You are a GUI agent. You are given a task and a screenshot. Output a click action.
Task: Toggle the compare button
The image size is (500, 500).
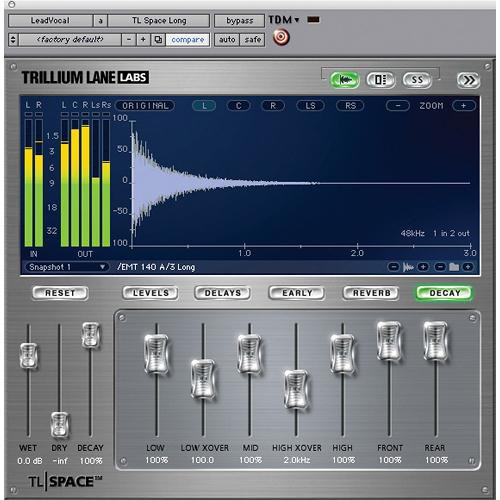point(187,40)
